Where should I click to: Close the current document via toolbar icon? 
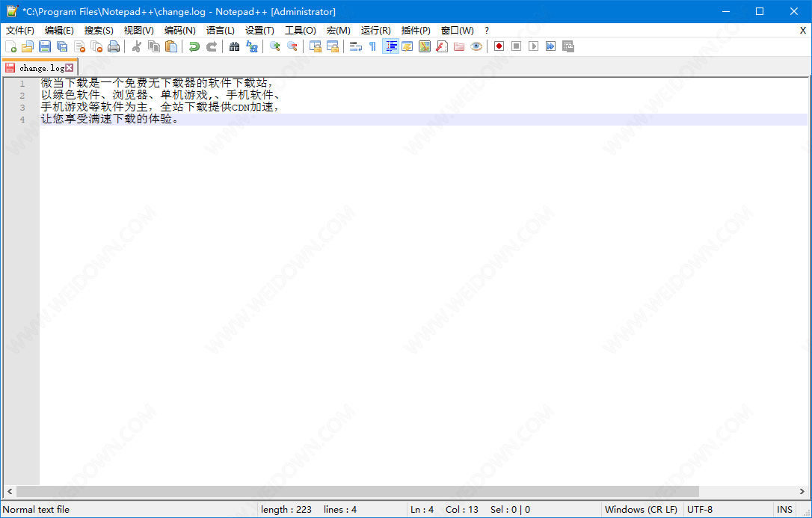(x=79, y=46)
